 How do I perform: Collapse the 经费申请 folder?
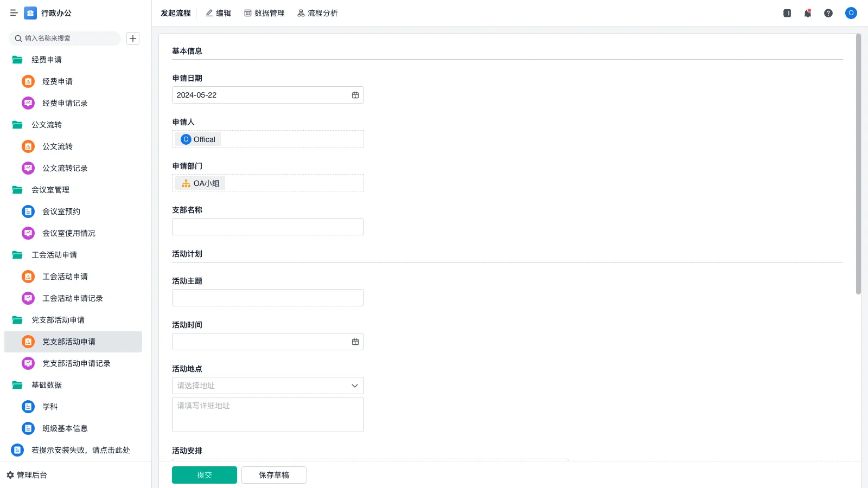[17, 60]
